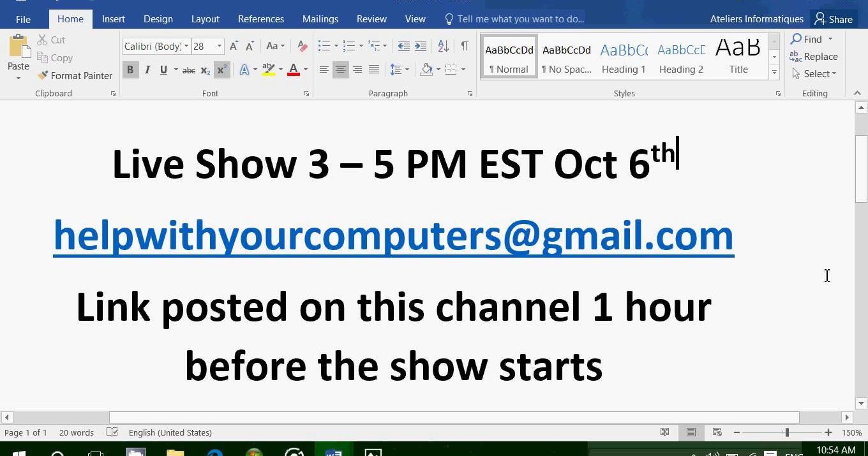Open the helpwithyourcomputers@gmail.com link
This screenshot has width=868, height=456.
point(393,235)
